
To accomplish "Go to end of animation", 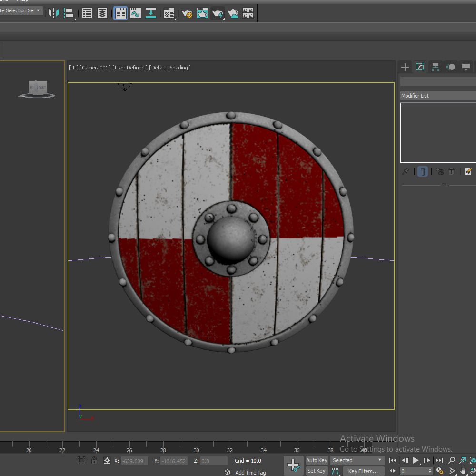I will 439,460.
